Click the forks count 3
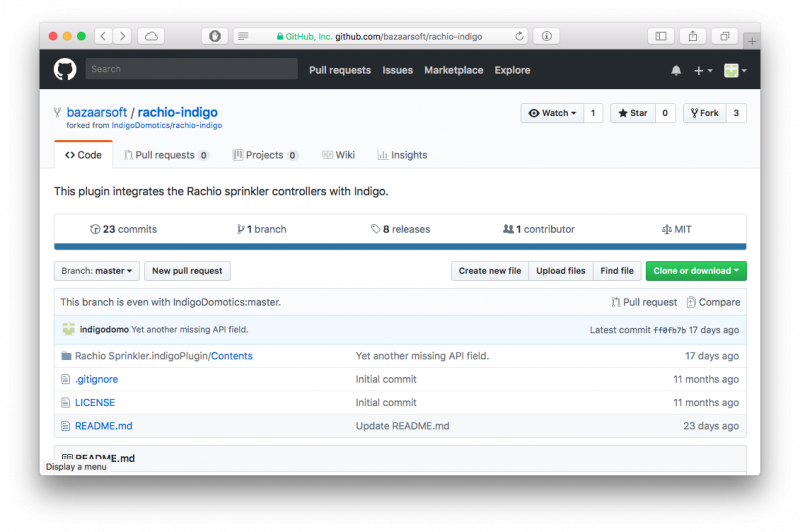This screenshot has width=800, height=532. pos(736,113)
